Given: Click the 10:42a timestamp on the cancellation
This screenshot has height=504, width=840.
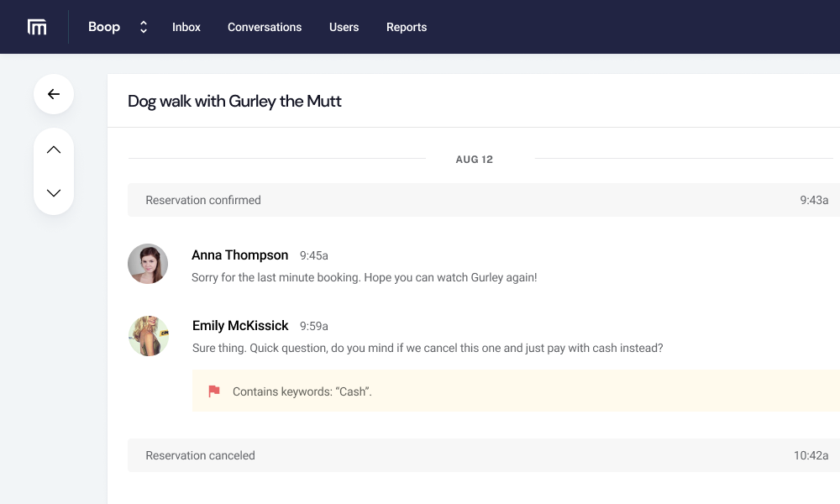Looking at the screenshot, I should point(811,454).
